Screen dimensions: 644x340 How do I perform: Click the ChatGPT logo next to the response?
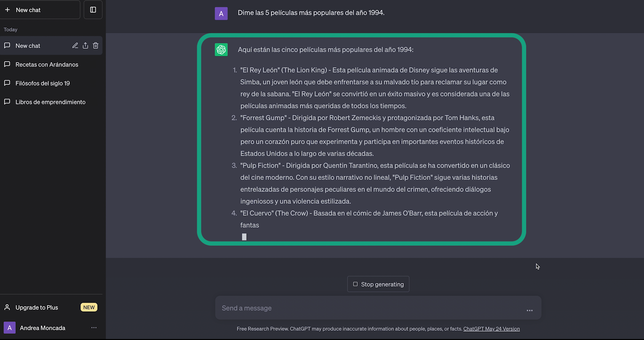pos(221,50)
